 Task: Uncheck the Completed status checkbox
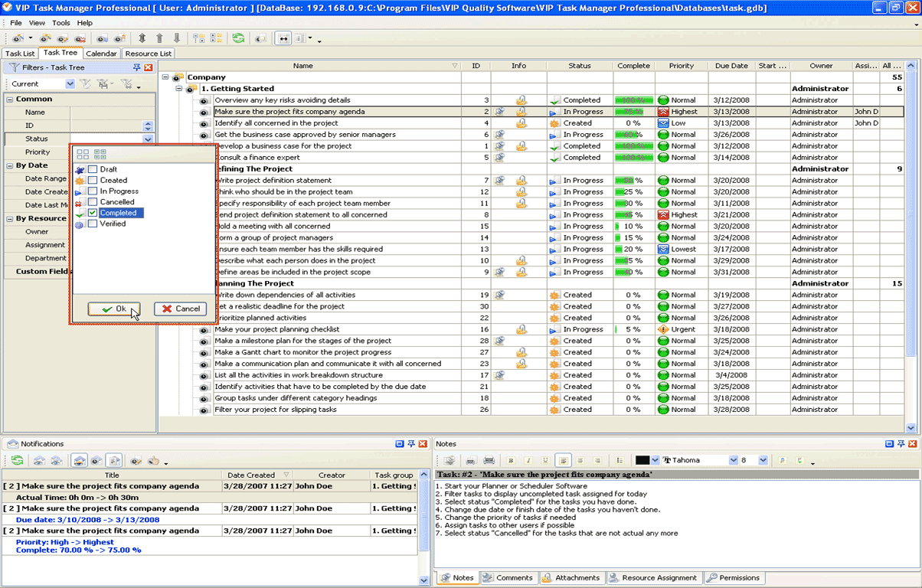(93, 213)
